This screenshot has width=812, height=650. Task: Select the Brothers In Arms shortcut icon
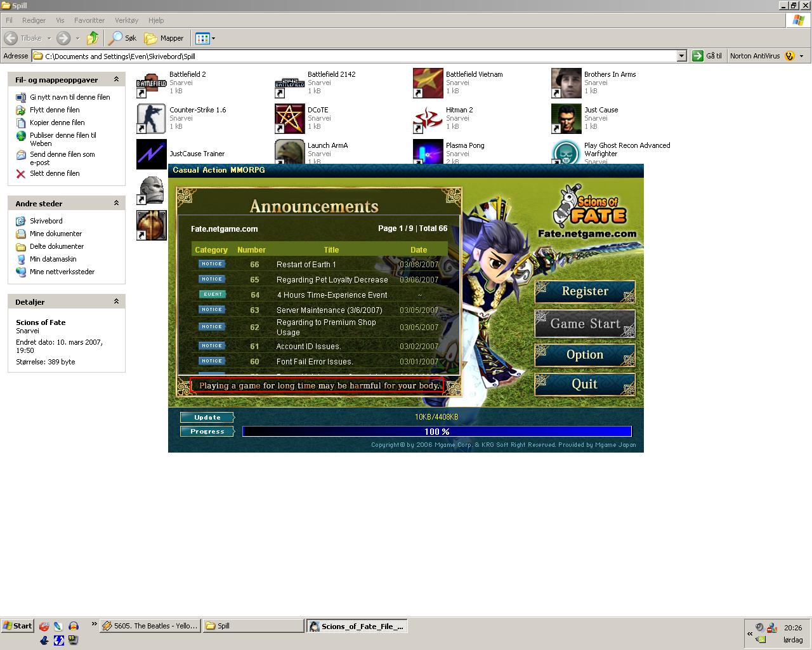pos(566,83)
